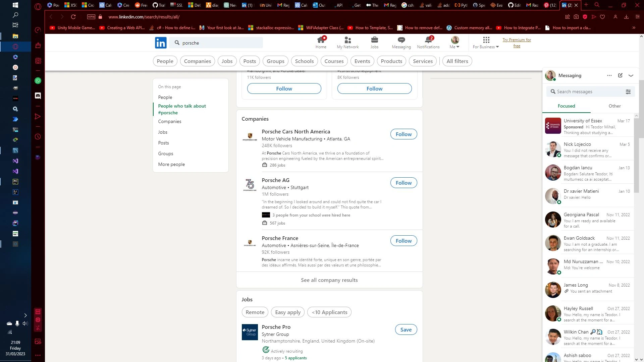Open browser downloads icon

coord(626,17)
